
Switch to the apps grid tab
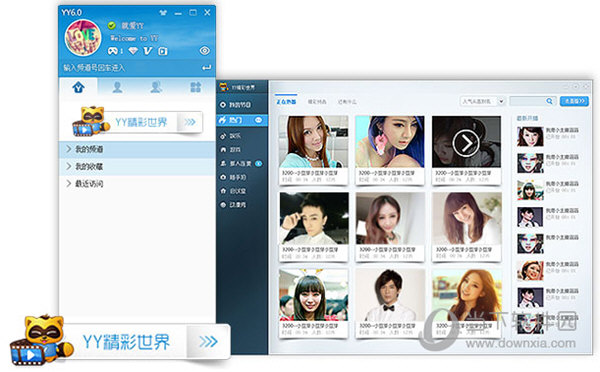(x=196, y=87)
